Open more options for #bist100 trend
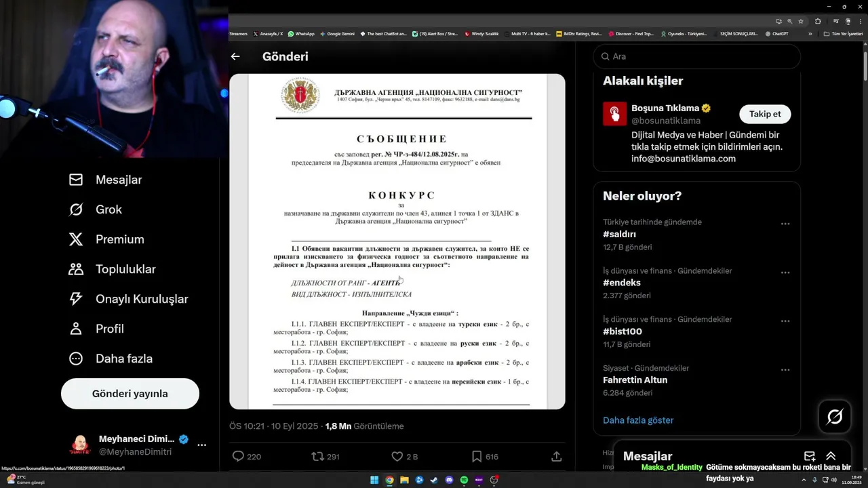Image resolution: width=868 pixels, height=488 pixels. pyautogui.click(x=785, y=321)
